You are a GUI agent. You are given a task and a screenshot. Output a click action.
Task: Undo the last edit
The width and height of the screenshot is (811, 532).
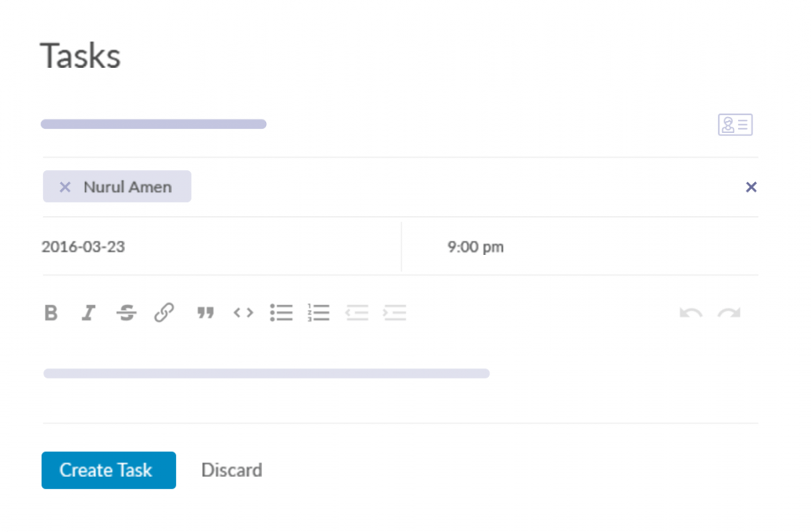[691, 313]
